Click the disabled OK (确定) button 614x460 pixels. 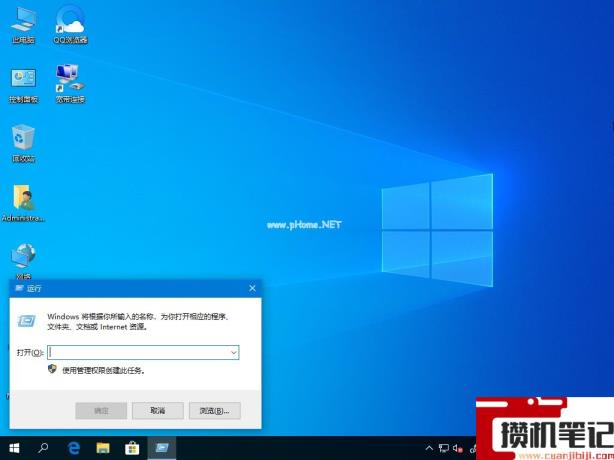pyautogui.click(x=101, y=411)
